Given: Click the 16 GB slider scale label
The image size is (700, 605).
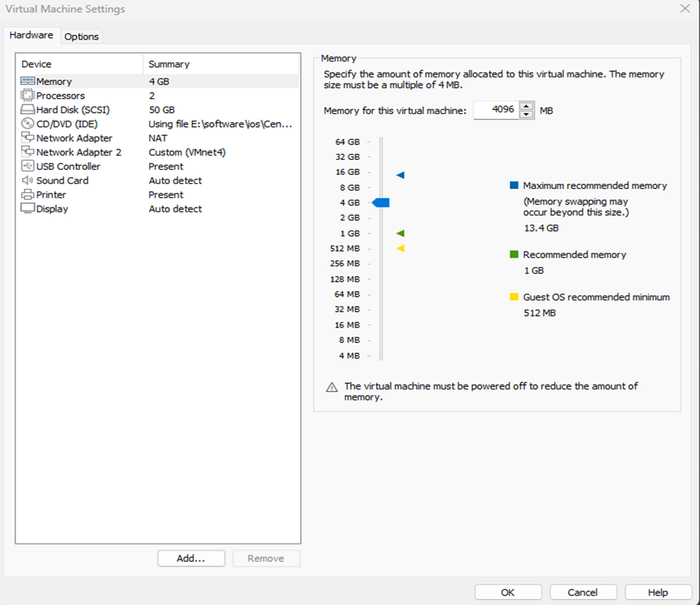Looking at the screenshot, I should [347, 172].
